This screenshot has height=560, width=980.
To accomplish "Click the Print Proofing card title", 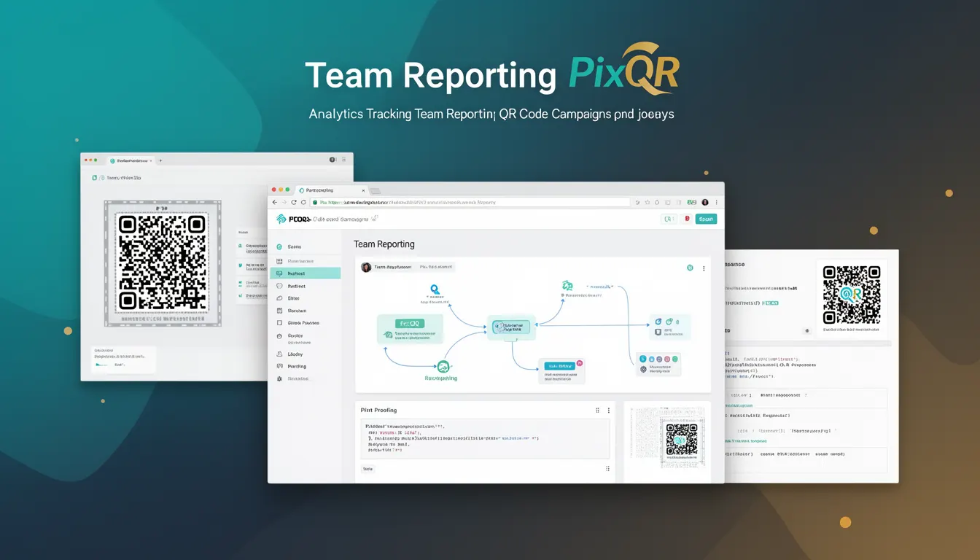I will 379,411.
